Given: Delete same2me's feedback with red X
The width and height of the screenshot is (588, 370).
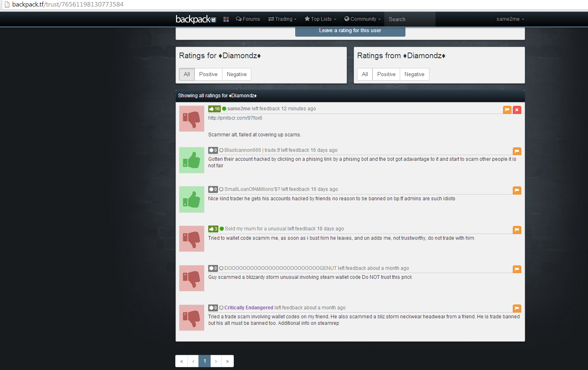Looking at the screenshot, I should (517, 110).
